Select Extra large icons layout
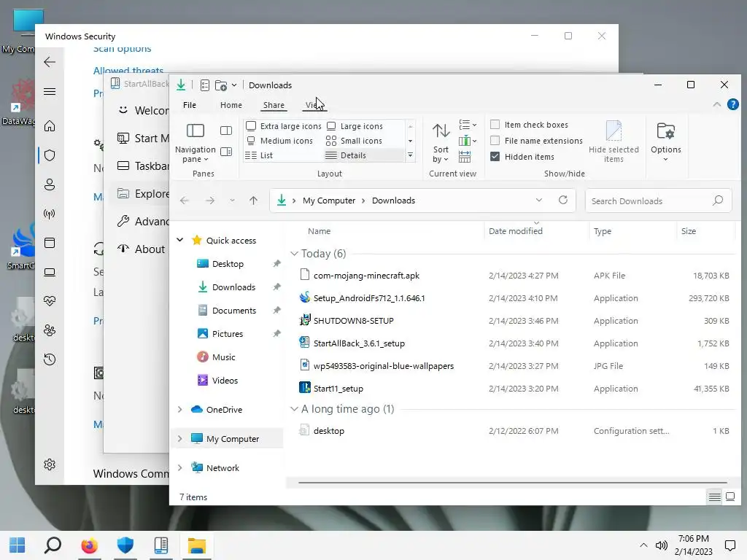The image size is (747, 560). 284,125
